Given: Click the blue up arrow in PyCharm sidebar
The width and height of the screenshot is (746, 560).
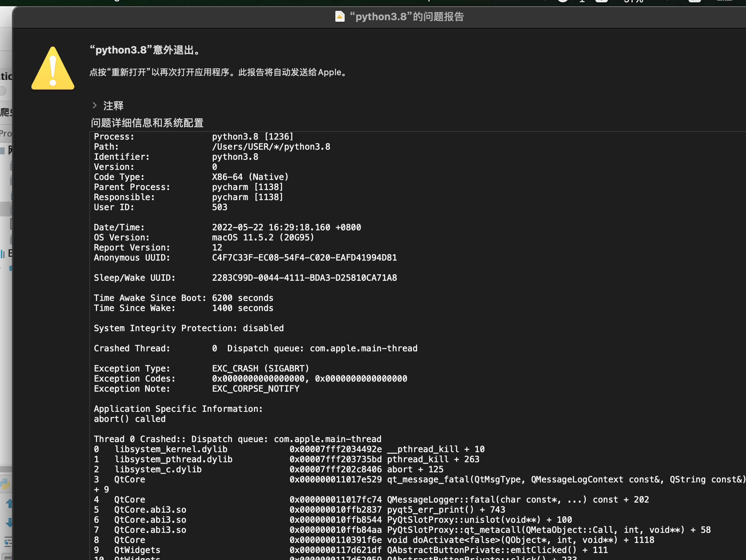Looking at the screenshot, I should [9, 503].
